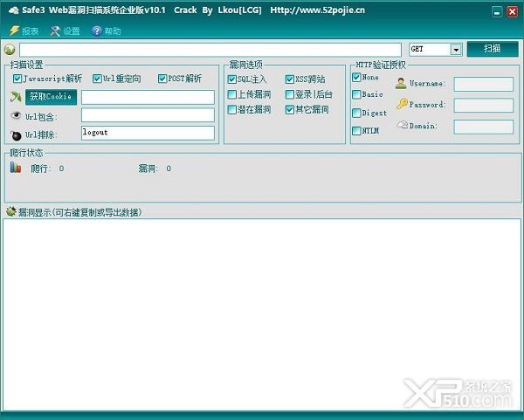Viewport: 524px width, 420px height.
Task: Enable the 潜在漏洞 checkbox
Action: 231,110
